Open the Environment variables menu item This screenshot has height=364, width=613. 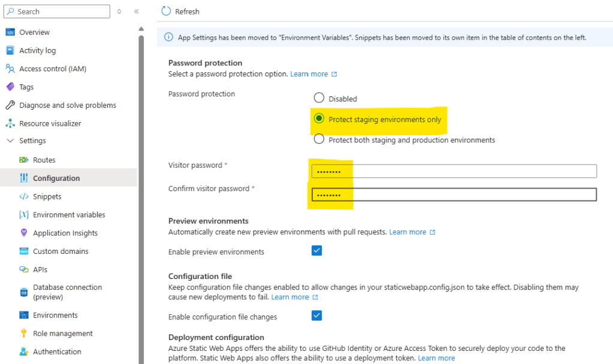pos(69,215)
